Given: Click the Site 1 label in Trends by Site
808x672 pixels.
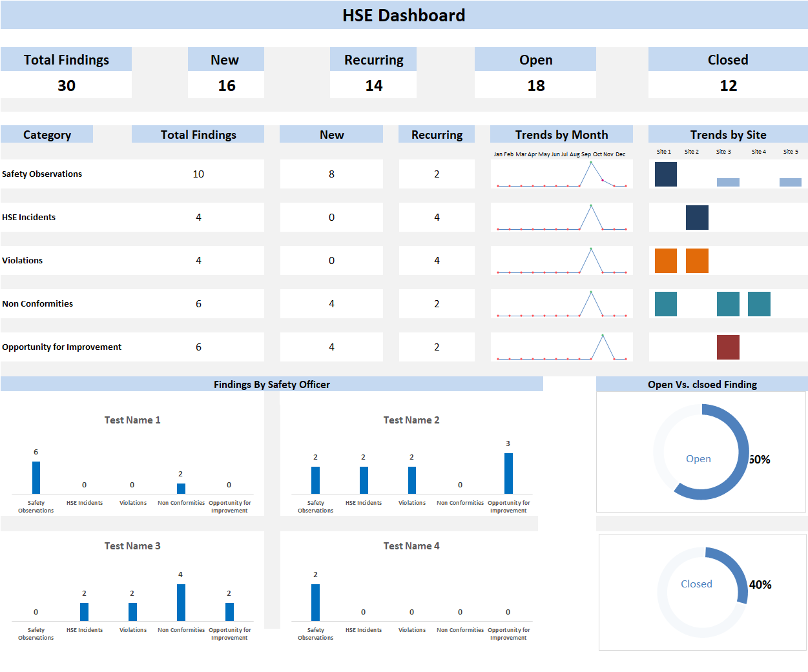Looking at the screenshot, I should pyautogui.click(x=664, y=152).
